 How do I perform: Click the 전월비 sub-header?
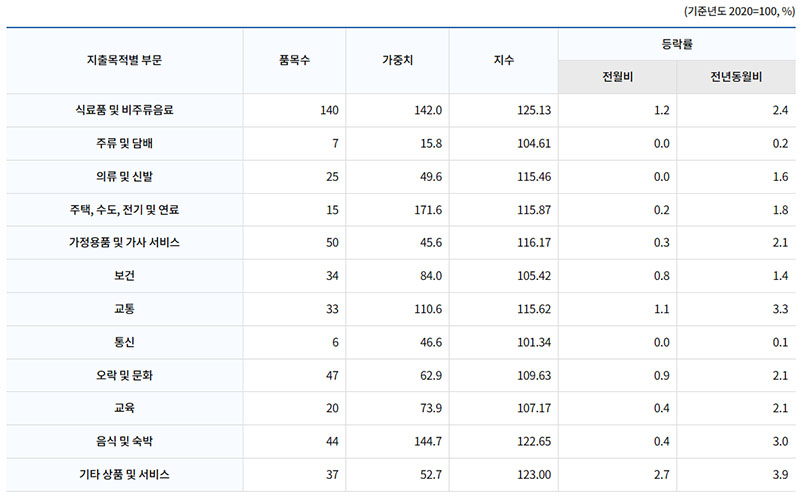pyautogui.click(x=617, y=77)
